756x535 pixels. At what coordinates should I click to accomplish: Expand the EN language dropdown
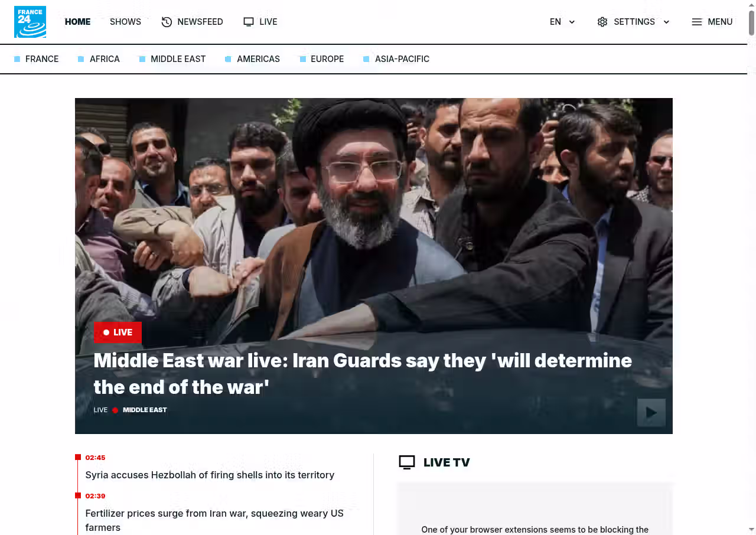[x=562, y=22]
